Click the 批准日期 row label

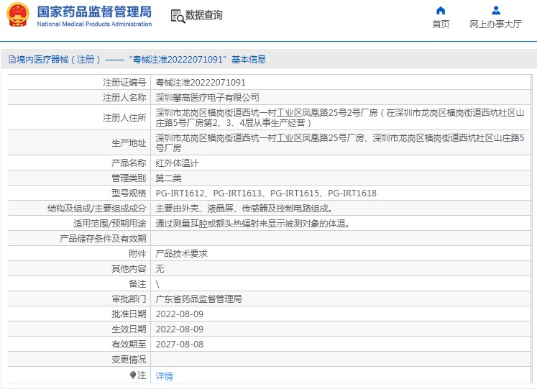point(129,314)
